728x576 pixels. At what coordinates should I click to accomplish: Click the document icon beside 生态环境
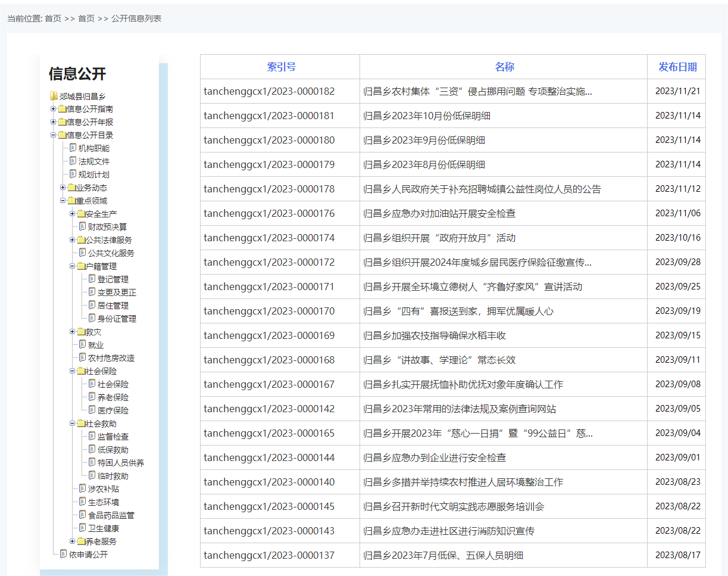coord(82,502)
